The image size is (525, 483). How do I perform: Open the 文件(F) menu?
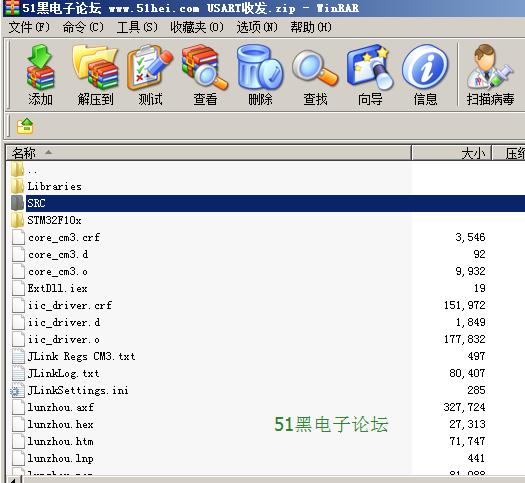pyautogui.click(x=29, y=27)
